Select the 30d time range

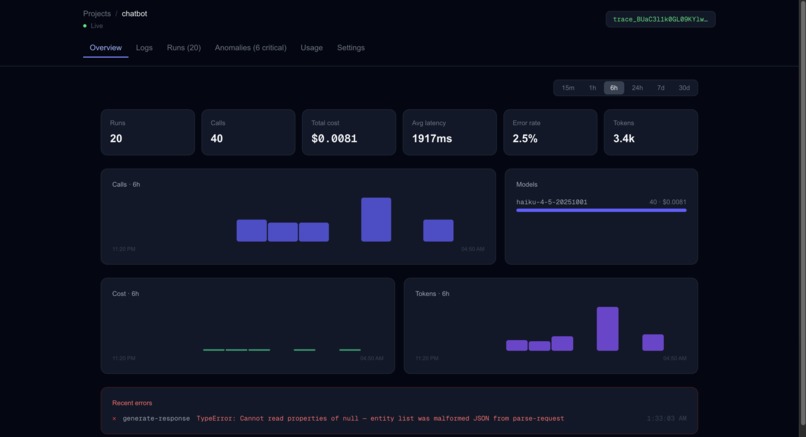684,88
